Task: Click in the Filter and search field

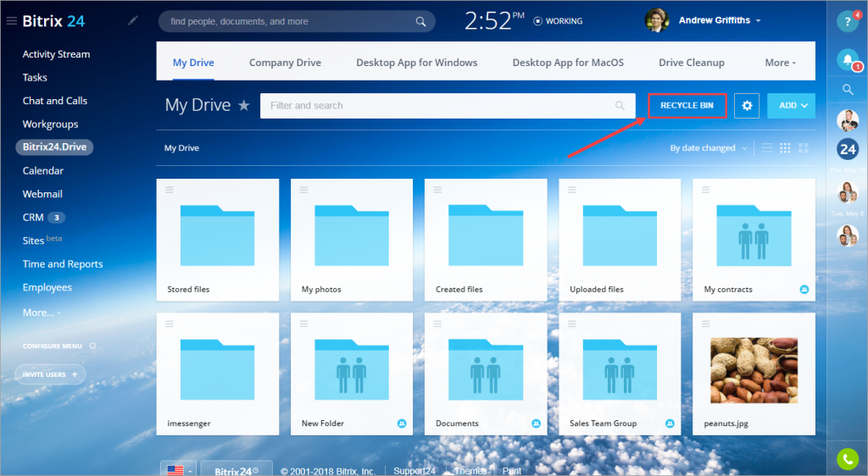Action: click(x=448, y=106)
